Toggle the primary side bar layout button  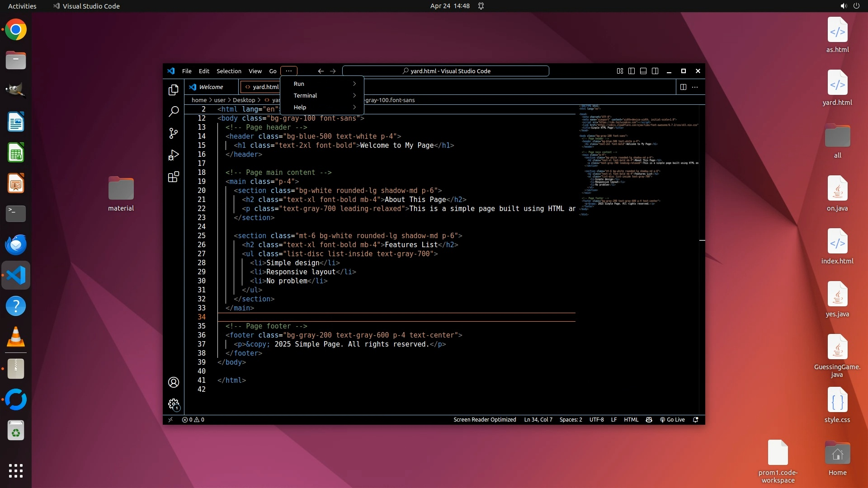coord(632,71)
